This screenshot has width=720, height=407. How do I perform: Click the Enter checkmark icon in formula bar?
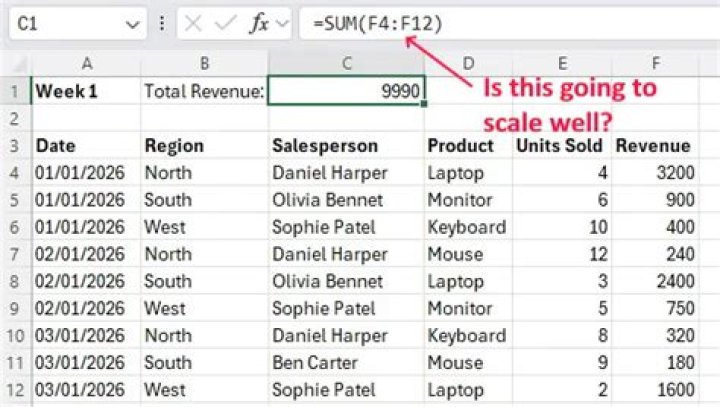coord(225,23)
